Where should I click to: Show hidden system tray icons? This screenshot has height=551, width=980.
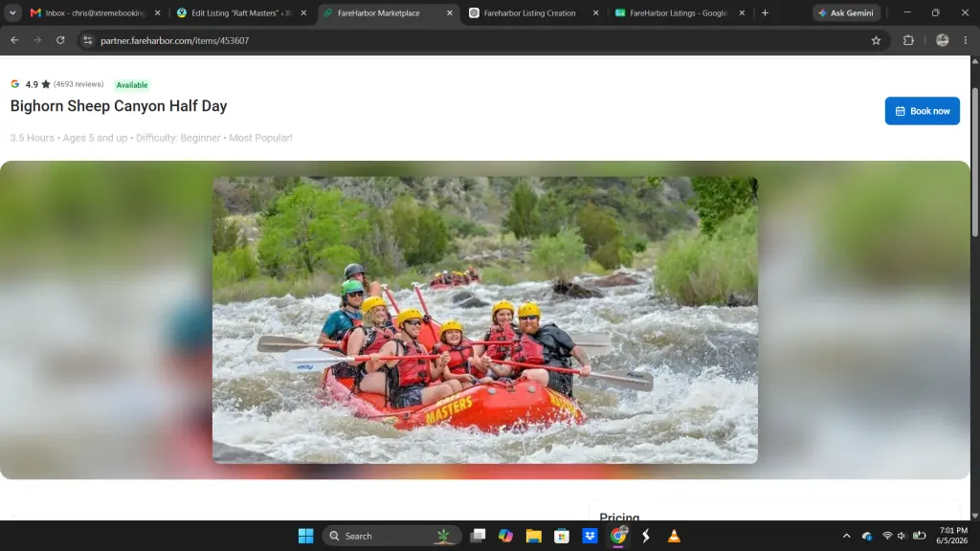[x=846, y=536]
